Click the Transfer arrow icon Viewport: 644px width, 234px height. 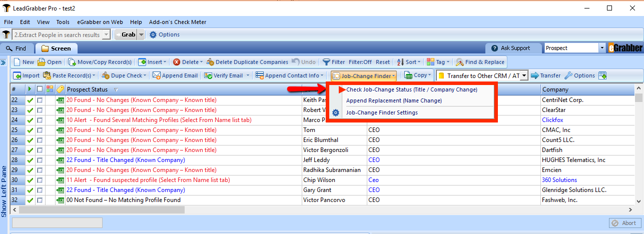(534, 75)
